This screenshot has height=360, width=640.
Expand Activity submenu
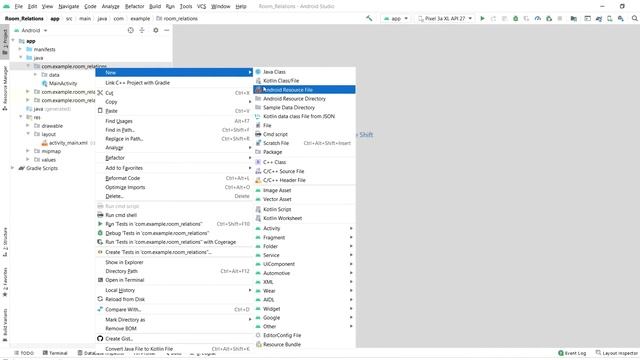(x=304, y=228)
